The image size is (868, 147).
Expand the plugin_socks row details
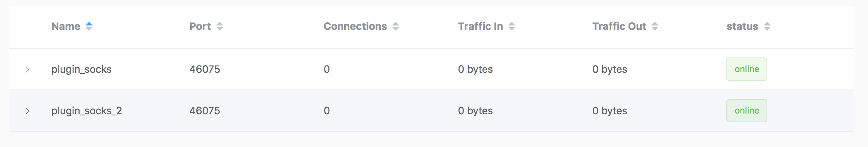click(27, 69)
